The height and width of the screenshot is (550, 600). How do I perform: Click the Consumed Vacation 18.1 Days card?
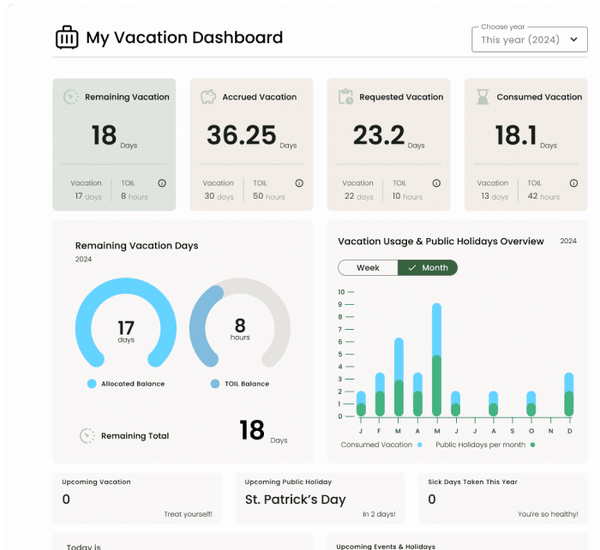[x=526, y=145]
